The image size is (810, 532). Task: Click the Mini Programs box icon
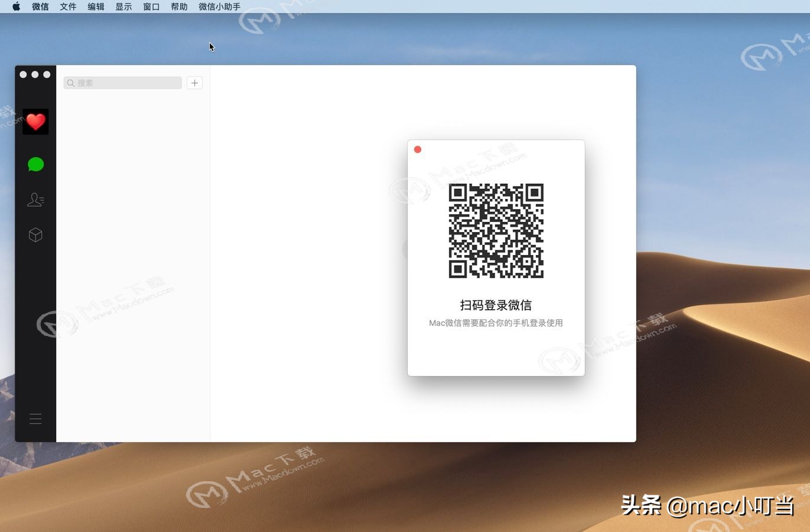coord(35,234)
